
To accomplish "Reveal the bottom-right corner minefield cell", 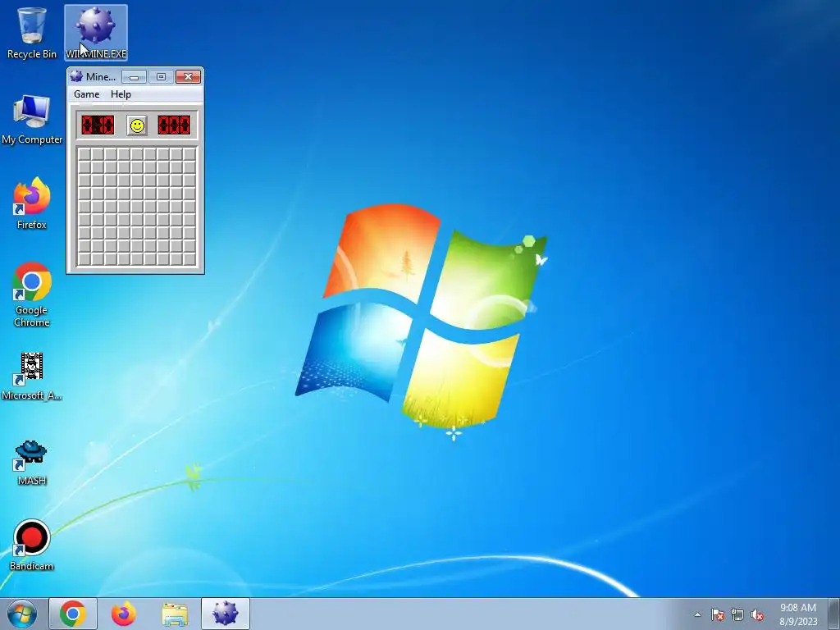I will click(x=189, y=258).
